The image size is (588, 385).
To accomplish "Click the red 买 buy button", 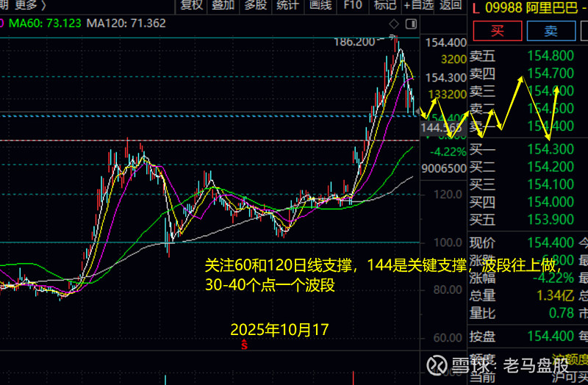I will pos(498,31).
